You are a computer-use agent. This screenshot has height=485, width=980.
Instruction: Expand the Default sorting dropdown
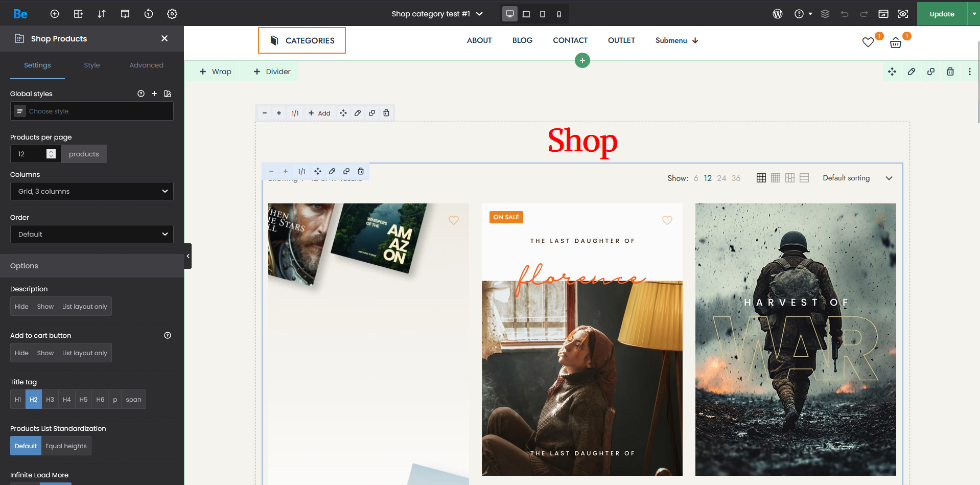click(x=858, y=178)
